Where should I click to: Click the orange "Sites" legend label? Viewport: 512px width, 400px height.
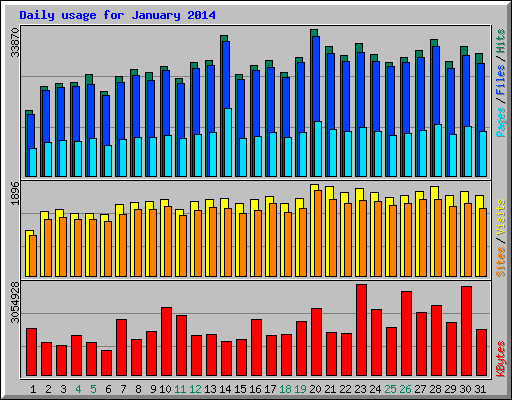tap(501, 262)
